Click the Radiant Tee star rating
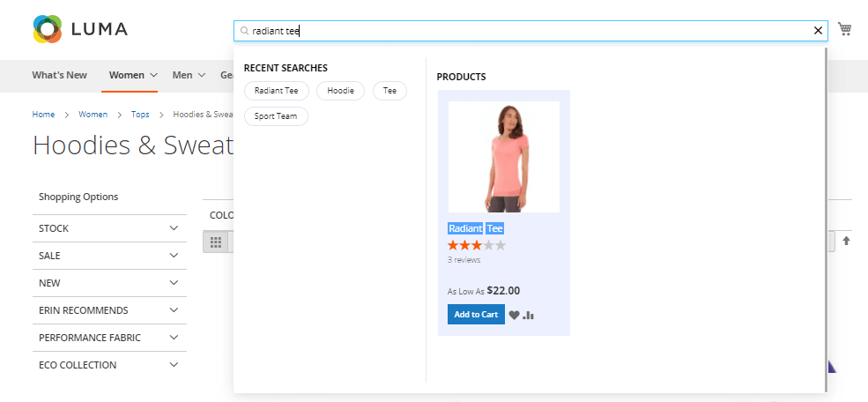Viewport: 868px width, 402px height. [477, 245]
